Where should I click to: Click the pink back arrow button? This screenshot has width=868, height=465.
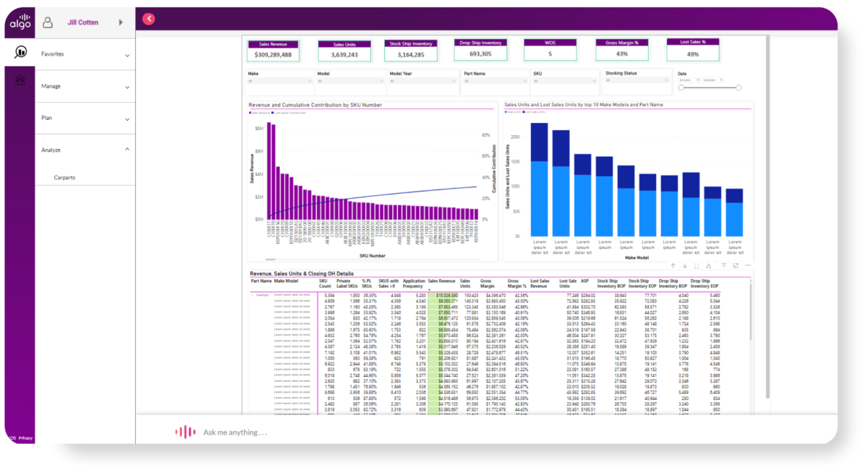point(148,19)
